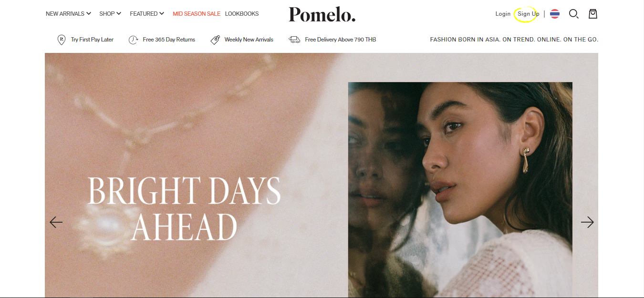Go to next banner slide arrow
The width and height of the screenshot is (644, 298).
[x=587, y=222]
